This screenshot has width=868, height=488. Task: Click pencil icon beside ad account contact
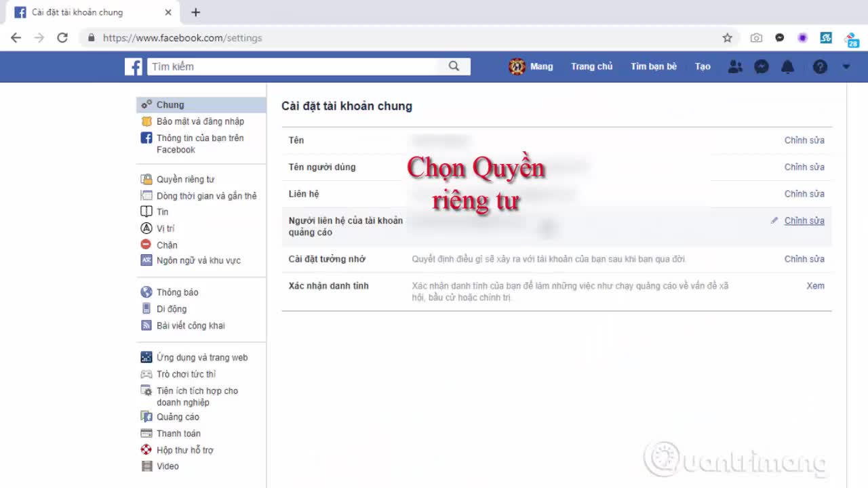[x=774, y=221]
